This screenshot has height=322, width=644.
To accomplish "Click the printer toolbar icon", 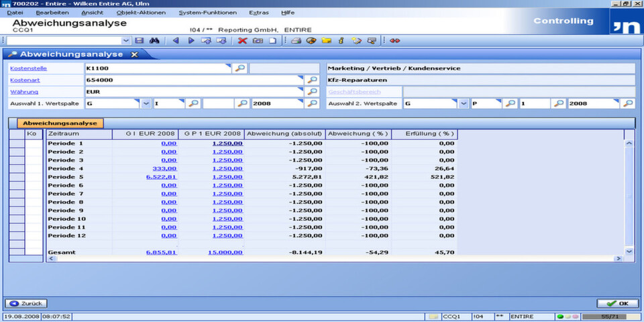I will 297,41.
